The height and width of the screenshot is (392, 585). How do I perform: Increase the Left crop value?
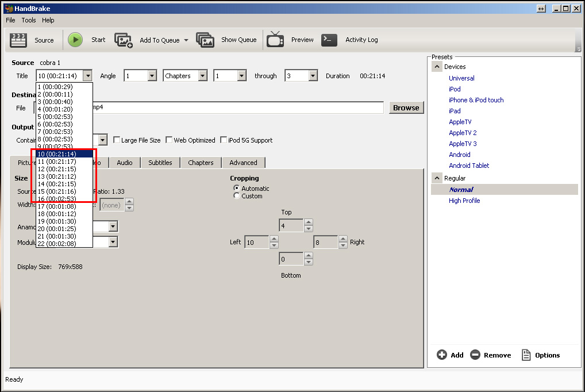(x=274, y=239)
